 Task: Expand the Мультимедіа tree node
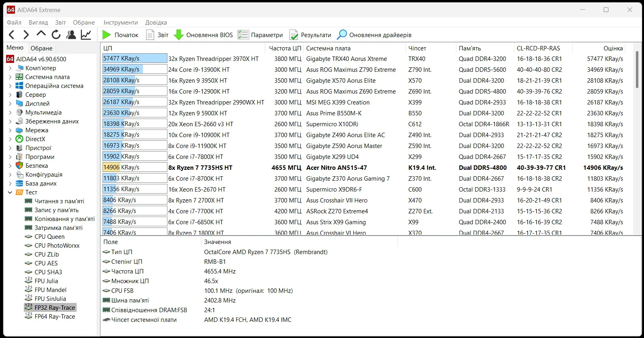10,113
